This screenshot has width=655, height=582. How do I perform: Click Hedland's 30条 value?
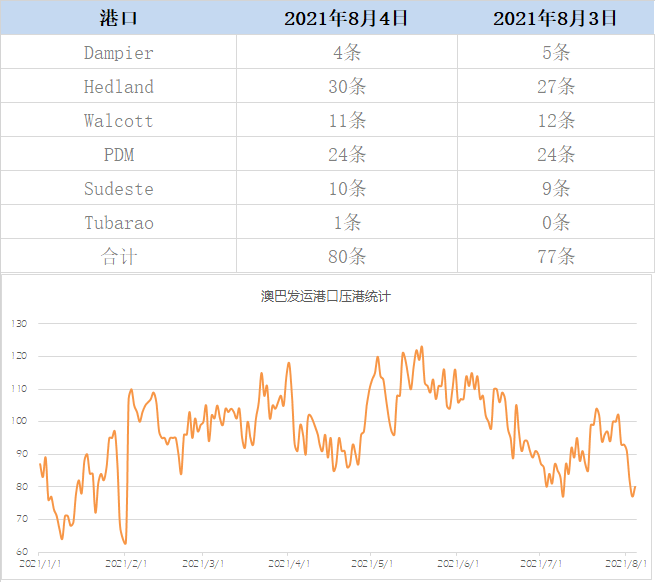pos(347,86)
